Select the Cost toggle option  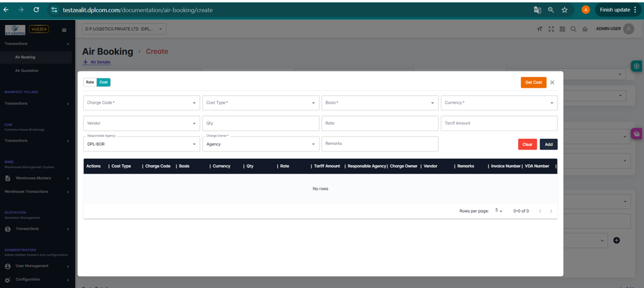(103, 82)
